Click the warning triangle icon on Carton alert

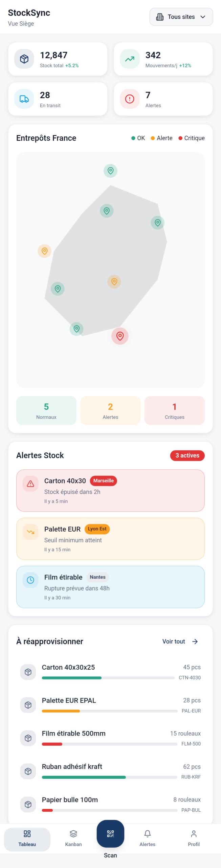(x=30, y=484)
